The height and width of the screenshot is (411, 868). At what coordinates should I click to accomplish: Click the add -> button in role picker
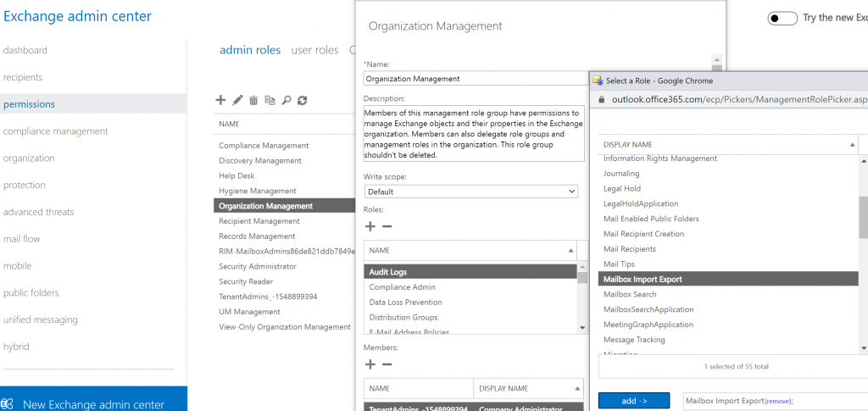[634, 401]
